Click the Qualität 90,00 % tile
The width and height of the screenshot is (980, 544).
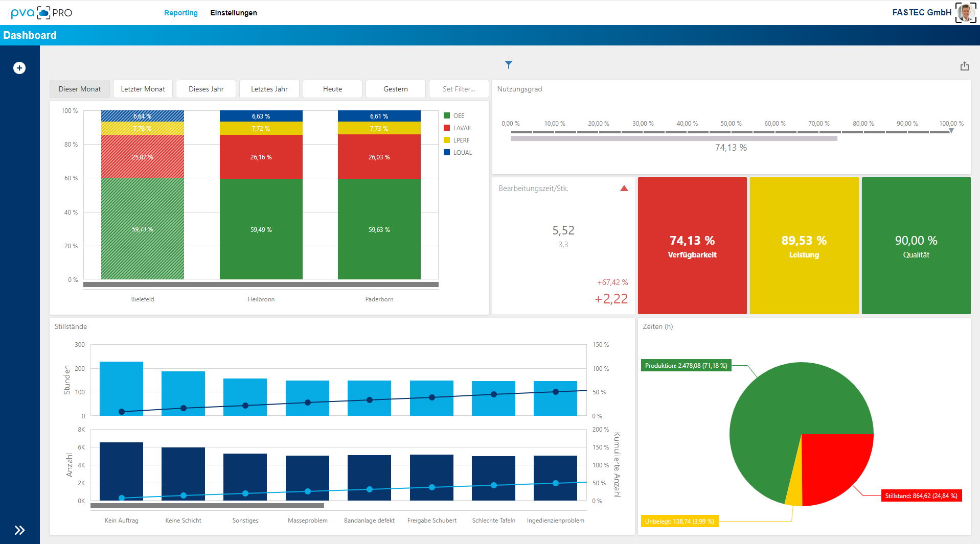click(916, 246)
